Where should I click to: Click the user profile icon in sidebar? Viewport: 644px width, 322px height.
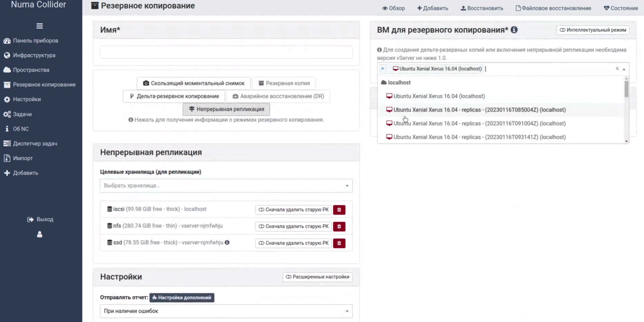40,234
